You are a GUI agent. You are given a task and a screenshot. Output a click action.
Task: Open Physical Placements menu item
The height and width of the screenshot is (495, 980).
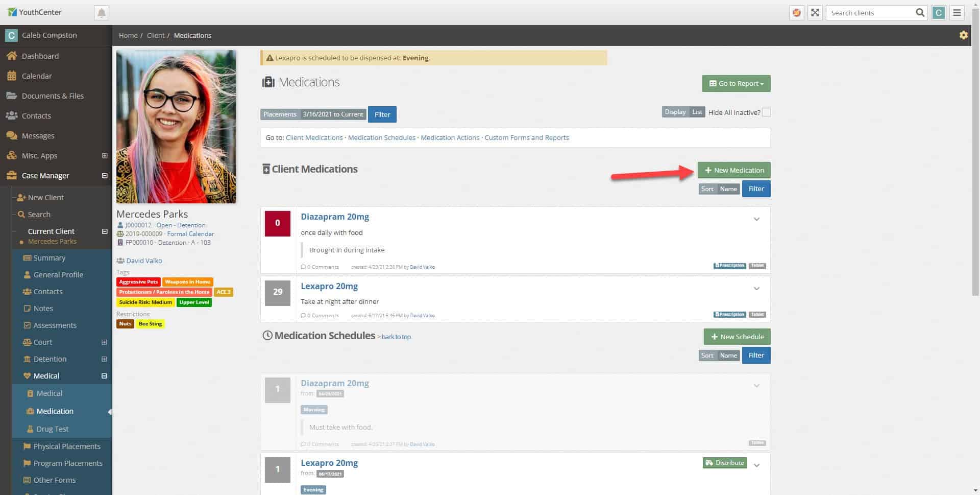67,446
